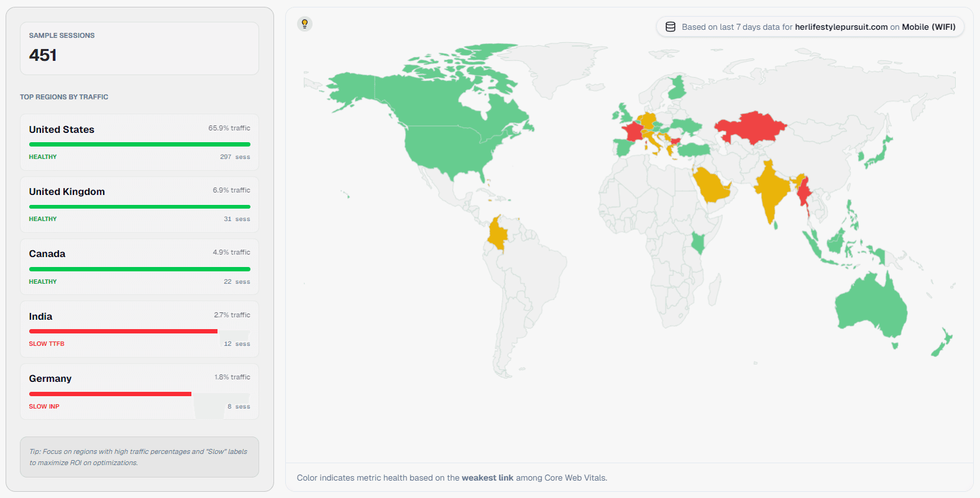Select green Kenya on the map
This screenshot has height=498, width=980.
point(698,242)
